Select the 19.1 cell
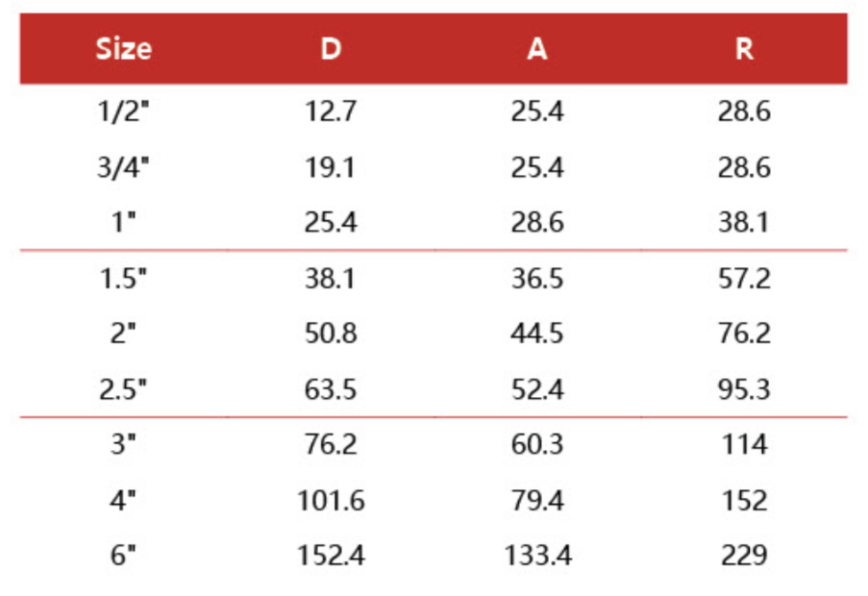The height and width of the screenshot is (596, 868). coord(331,168)
